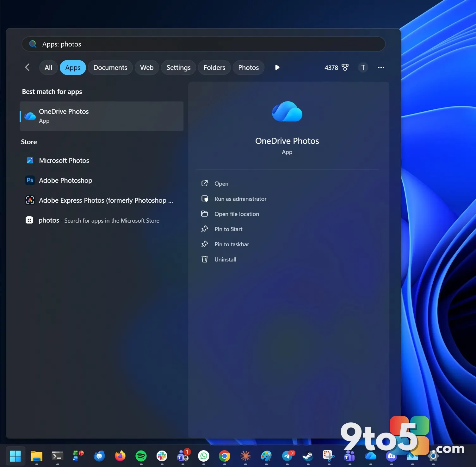Open Snipping Tool from the taskbar
The width and height of the screenshot is (476, 467).
329,456
